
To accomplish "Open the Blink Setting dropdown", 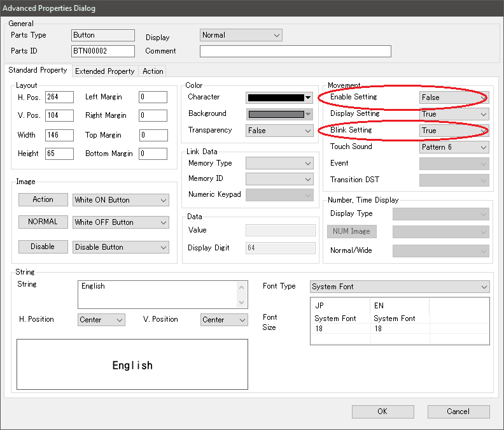I will [454, 131].
